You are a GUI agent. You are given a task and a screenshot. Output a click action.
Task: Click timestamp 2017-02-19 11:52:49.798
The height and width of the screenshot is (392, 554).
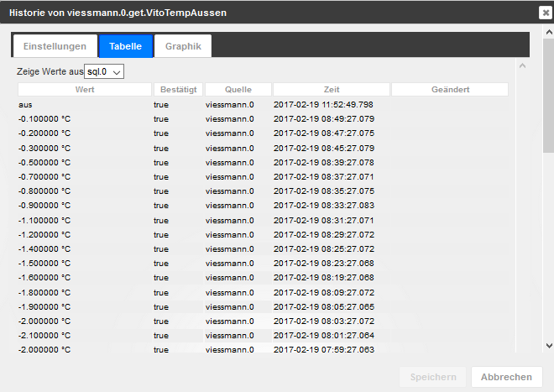[x=323, y=105]
